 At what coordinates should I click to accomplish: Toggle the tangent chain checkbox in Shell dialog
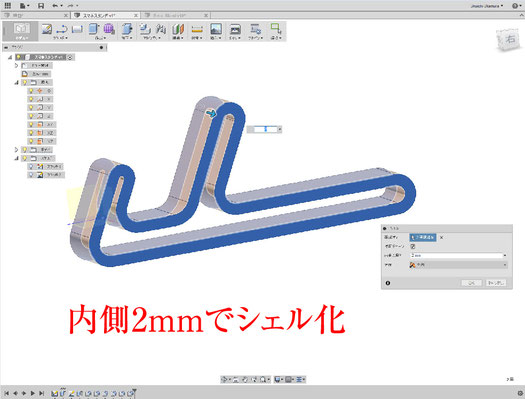(x=413, y=246)
